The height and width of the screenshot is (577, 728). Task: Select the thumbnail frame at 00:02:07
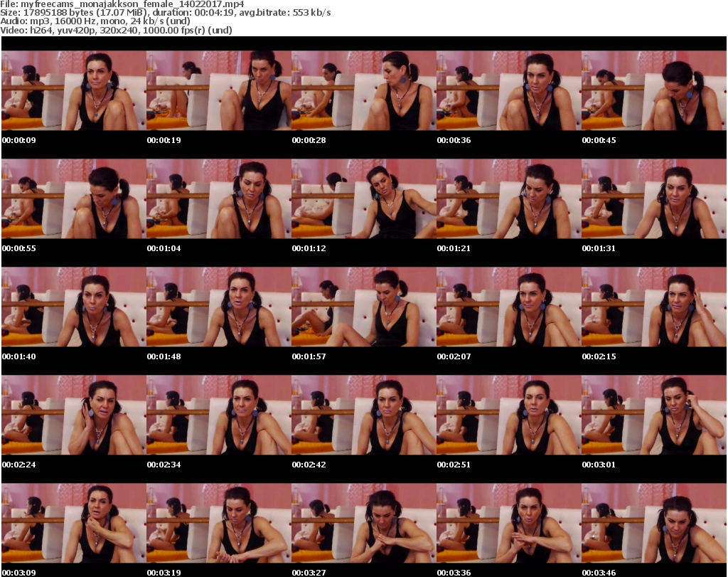[508, 307]
